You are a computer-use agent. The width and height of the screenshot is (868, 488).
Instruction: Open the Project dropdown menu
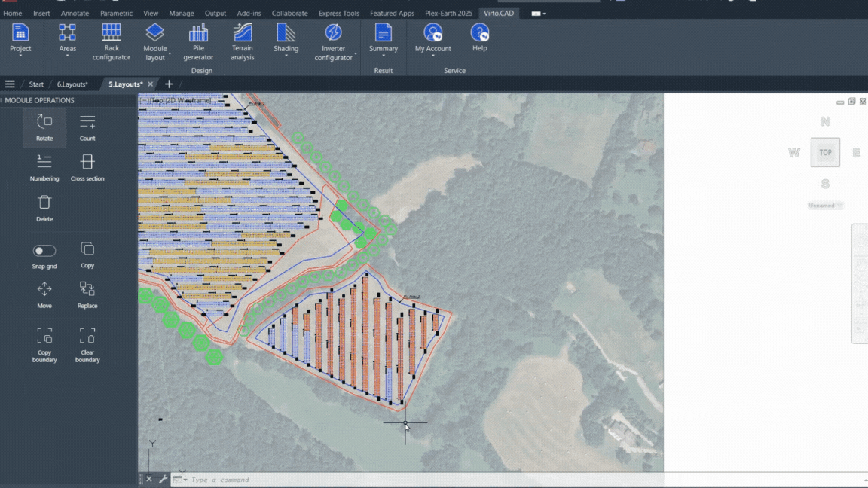tap(20, 40)
